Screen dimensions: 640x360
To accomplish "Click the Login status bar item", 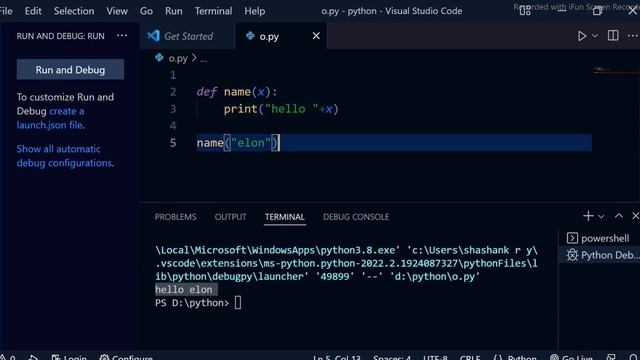I will 69,357.
